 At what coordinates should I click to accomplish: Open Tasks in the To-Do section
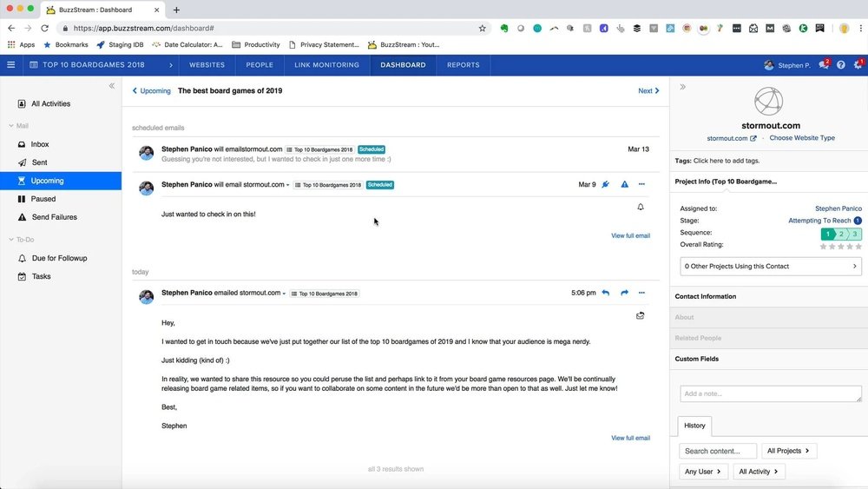(42, 276)
